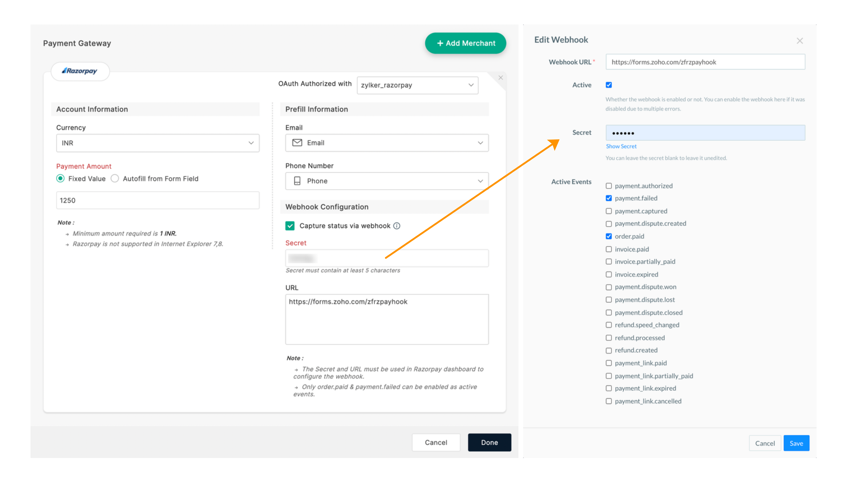Open the Phone Number field dropdown

387,181
